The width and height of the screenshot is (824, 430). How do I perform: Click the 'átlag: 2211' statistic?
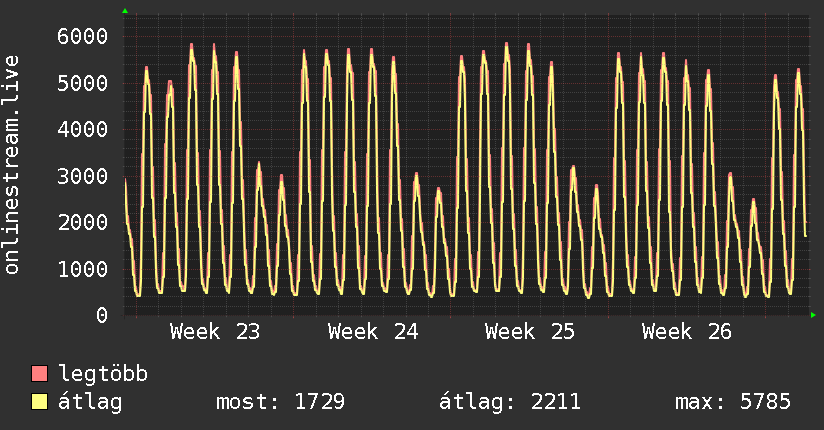tap(510, 402)
